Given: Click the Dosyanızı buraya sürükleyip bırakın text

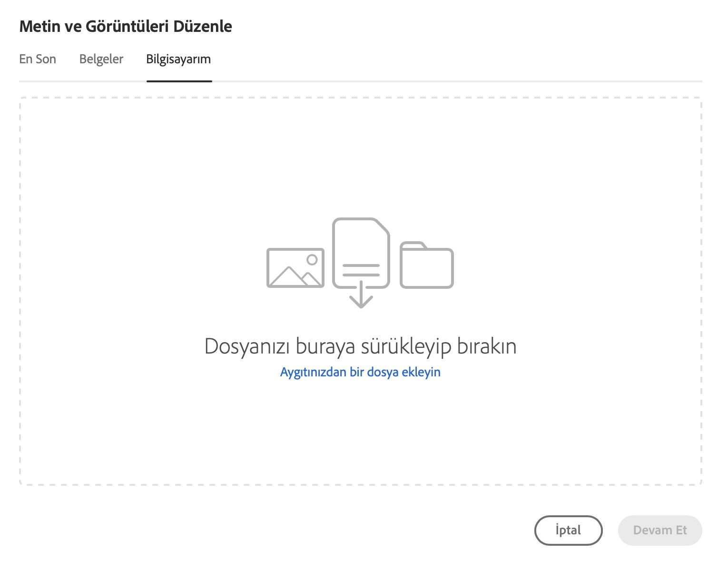Looking at the screenshot, I should [360, 346].
